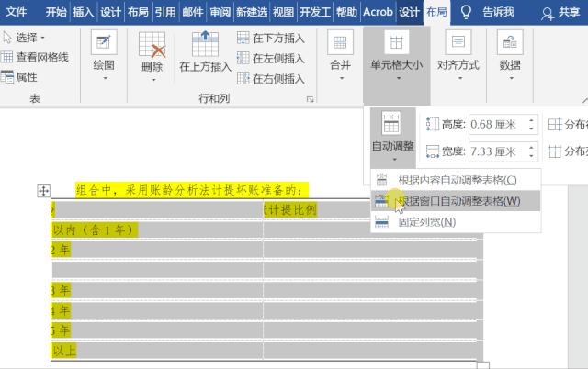Screen dimensions: 588x369
Task: Click 在下方插入 insert below
Action: pyautogui.click(x=271, y=39)
